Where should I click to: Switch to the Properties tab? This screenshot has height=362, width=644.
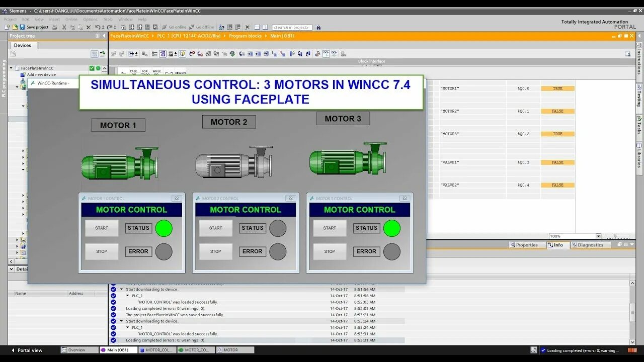pos(527,245)
